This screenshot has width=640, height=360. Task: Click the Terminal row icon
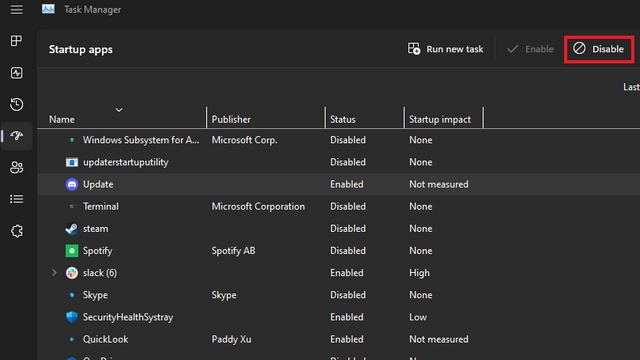[72, 207]
